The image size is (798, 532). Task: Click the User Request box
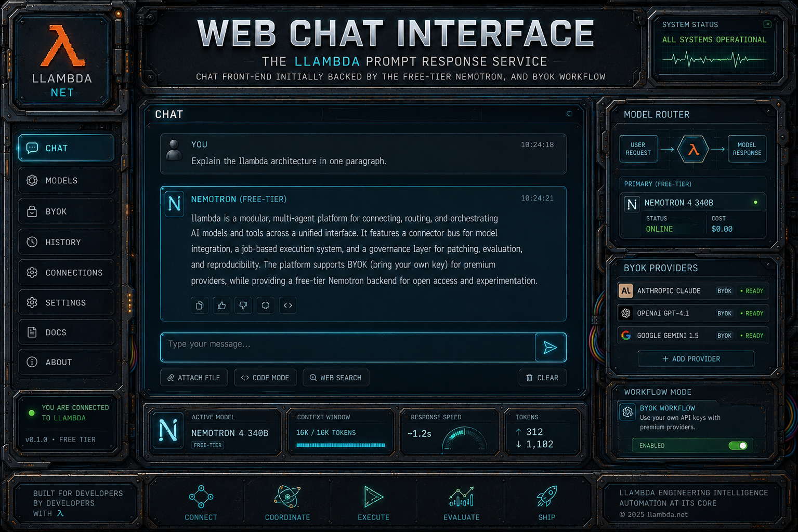coord(638,149)
